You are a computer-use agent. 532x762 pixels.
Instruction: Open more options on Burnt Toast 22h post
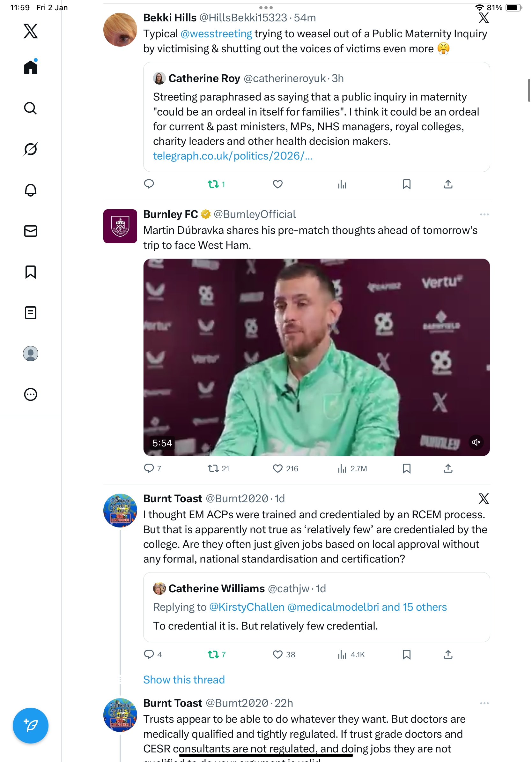pos(484,703)
